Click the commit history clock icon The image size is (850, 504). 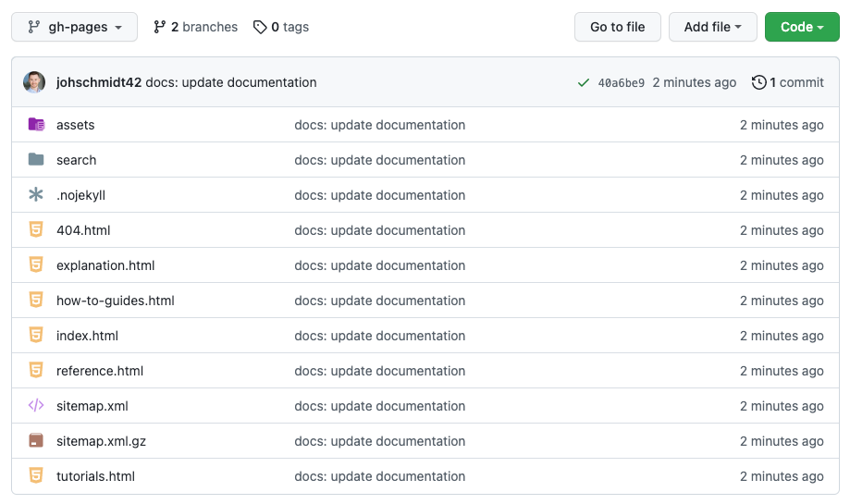point(759,82)
